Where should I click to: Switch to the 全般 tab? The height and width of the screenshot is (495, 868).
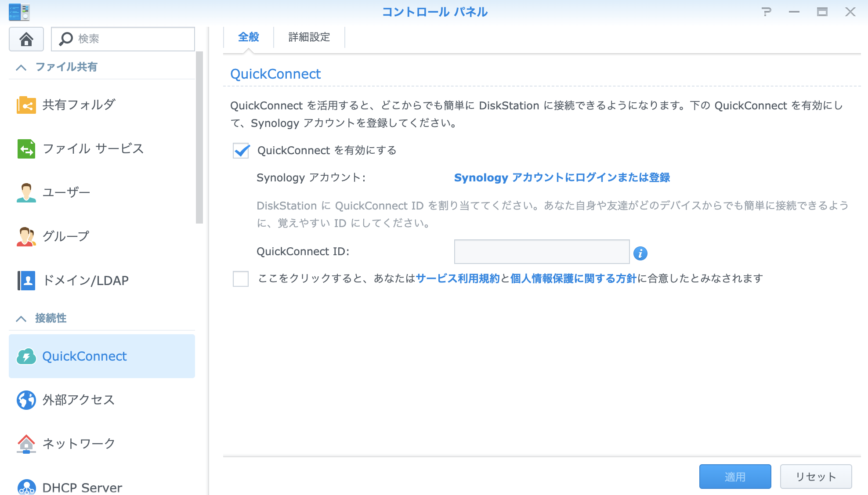249,37
